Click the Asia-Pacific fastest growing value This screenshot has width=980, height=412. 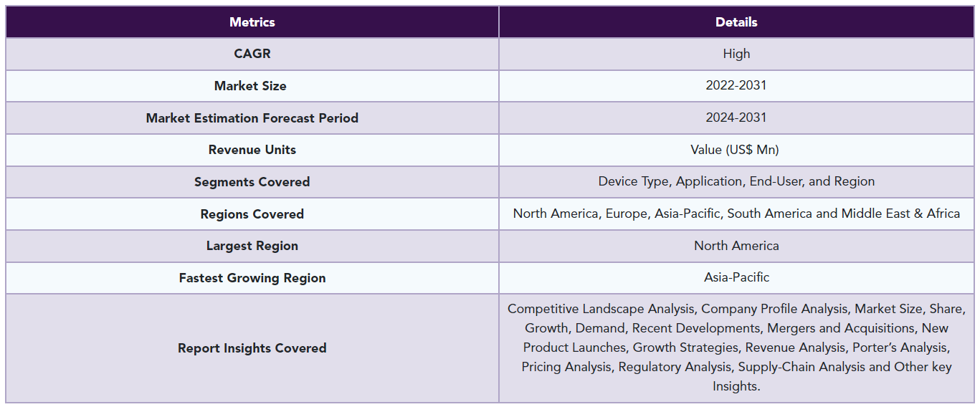[736, 277]
